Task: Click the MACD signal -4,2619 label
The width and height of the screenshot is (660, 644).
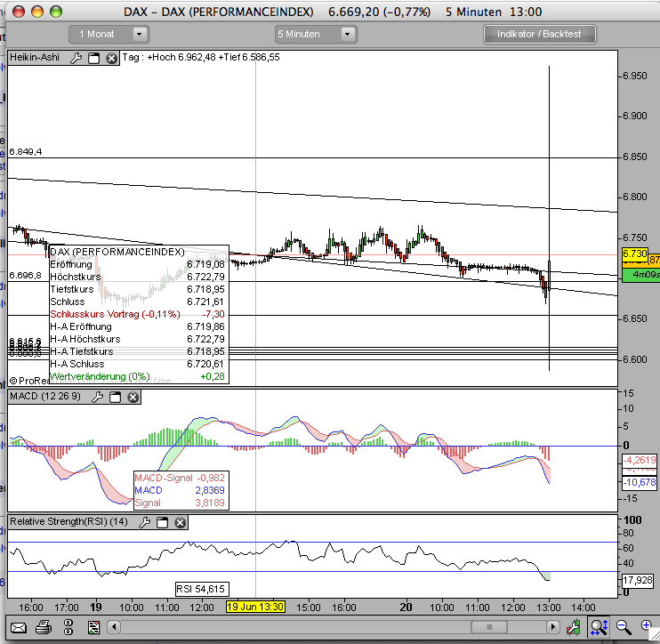Action: click(640, 460)
